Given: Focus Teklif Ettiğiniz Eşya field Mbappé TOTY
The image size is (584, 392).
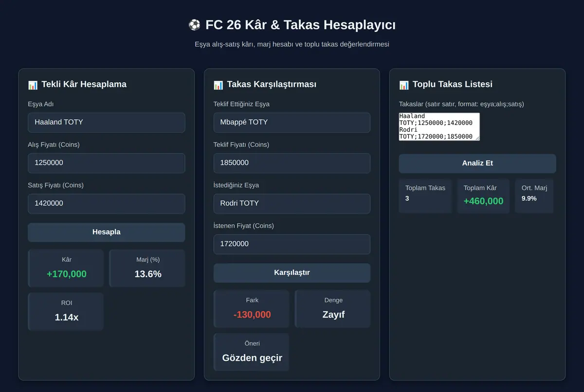Looking at the screenshot, I should coord(292,123).
